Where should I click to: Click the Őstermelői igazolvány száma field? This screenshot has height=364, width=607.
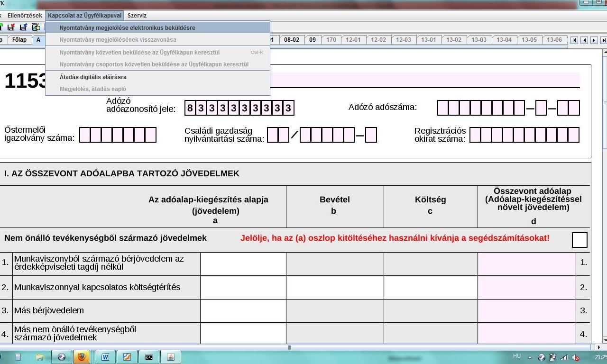coord(118,135)
